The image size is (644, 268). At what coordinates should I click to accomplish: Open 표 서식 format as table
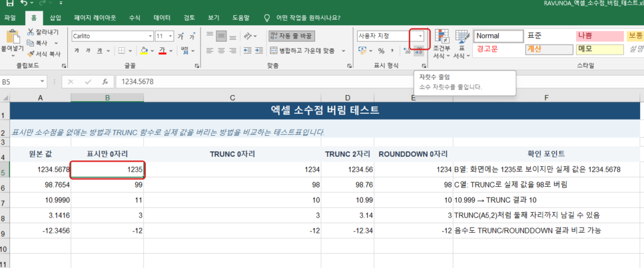click(x=462, y=44)
